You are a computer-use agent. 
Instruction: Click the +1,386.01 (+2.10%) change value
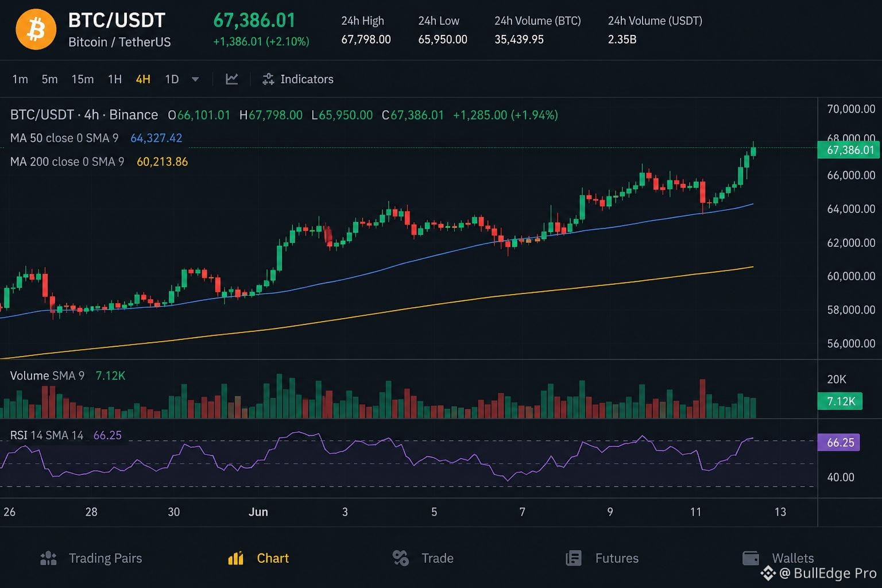coord(261,41)
